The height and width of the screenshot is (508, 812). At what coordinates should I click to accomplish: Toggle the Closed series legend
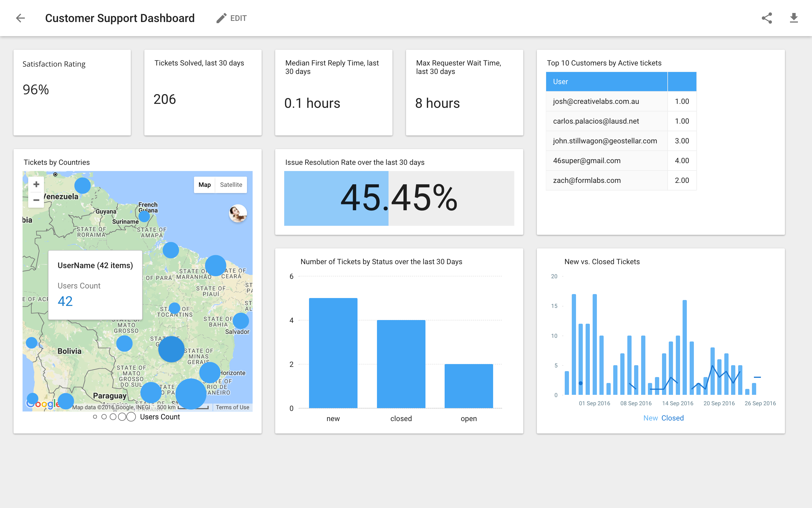[672, 418]
